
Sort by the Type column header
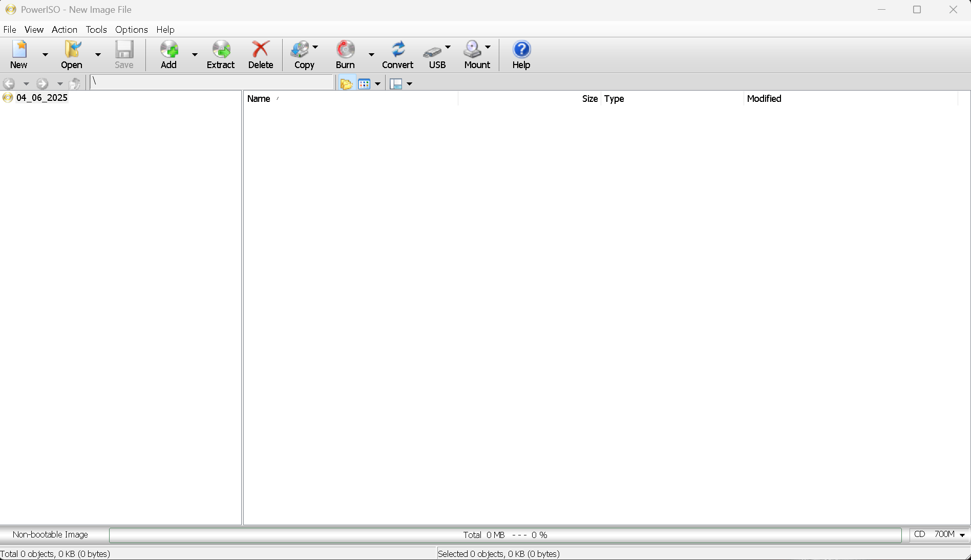(x=672, y=99)
